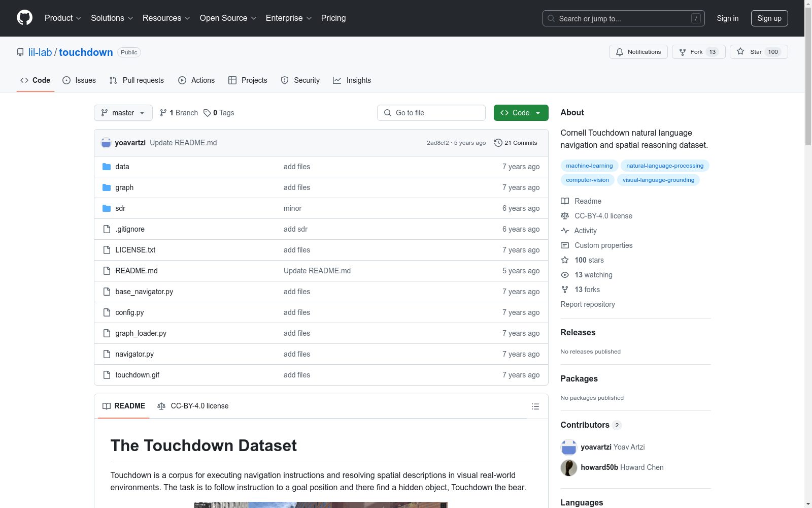Click the Notifications bell button

[638, 52]
